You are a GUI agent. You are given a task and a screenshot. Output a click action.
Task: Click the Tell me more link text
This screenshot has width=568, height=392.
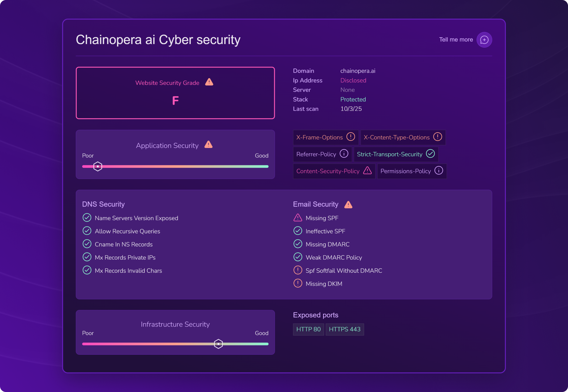tap(456, 40)
